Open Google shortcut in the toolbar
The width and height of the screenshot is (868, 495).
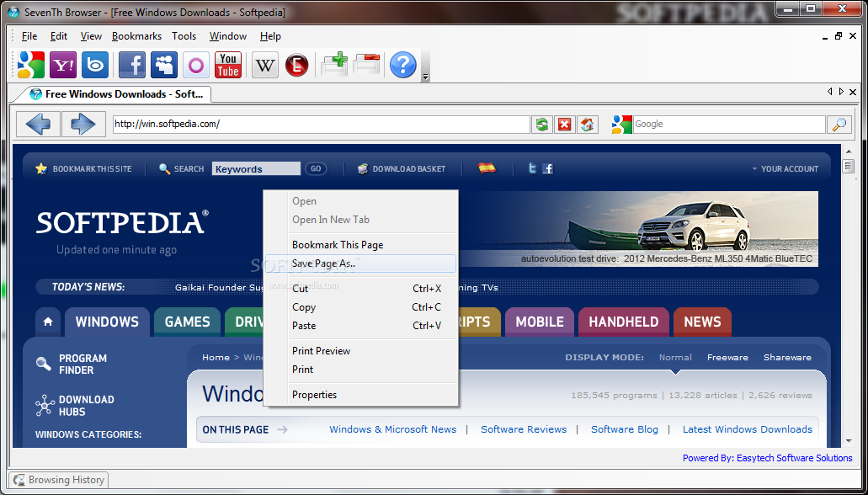click(x=31, y=65)
